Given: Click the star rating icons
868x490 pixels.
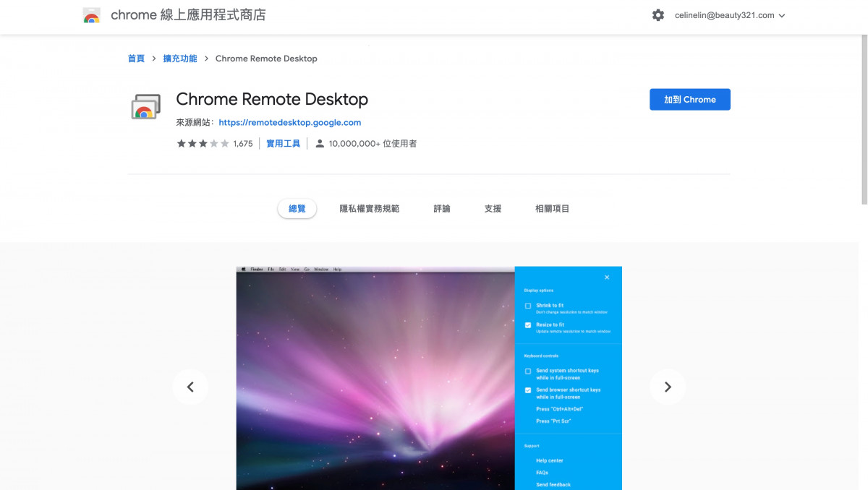Looking at the screenshot, I should tap(203, 144).
